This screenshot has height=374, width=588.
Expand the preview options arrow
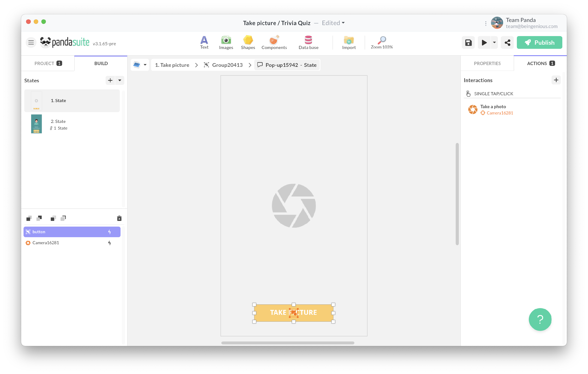click(x=494, y=43)
